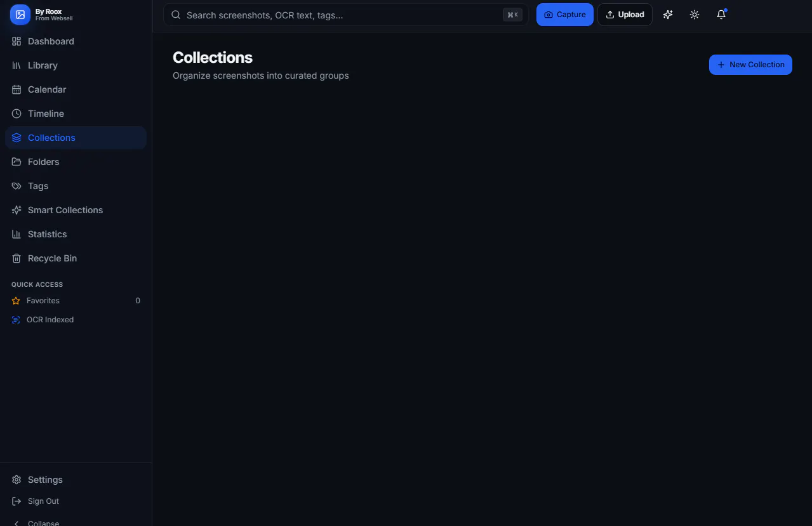Click the "Organize screenshots into curated groups" subtitle
Image resolution: width=812 pixels, height=526 pixels.
pos(261,76)
